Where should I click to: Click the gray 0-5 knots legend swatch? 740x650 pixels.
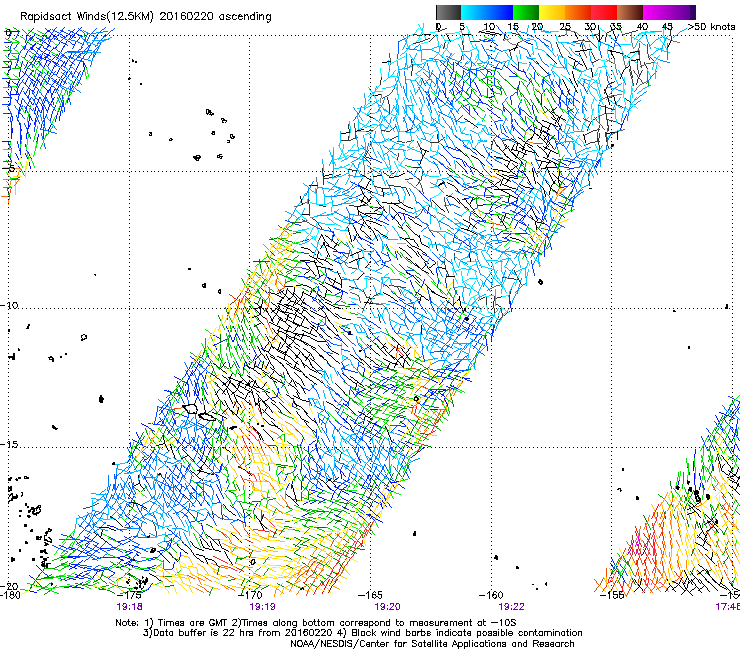448,12
